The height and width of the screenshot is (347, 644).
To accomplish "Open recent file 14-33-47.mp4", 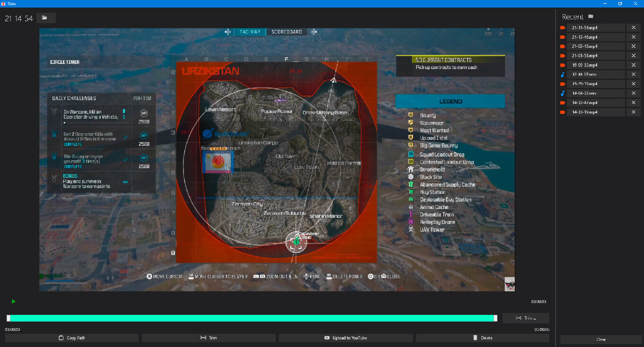I will click(x=596, y=103).
